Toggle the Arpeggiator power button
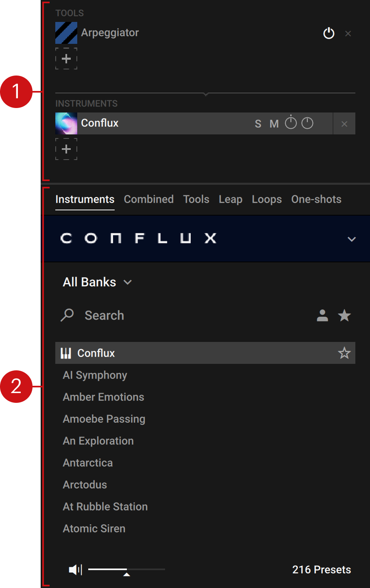The height and width of the screenshot is (588, 370). pos(329,33)
